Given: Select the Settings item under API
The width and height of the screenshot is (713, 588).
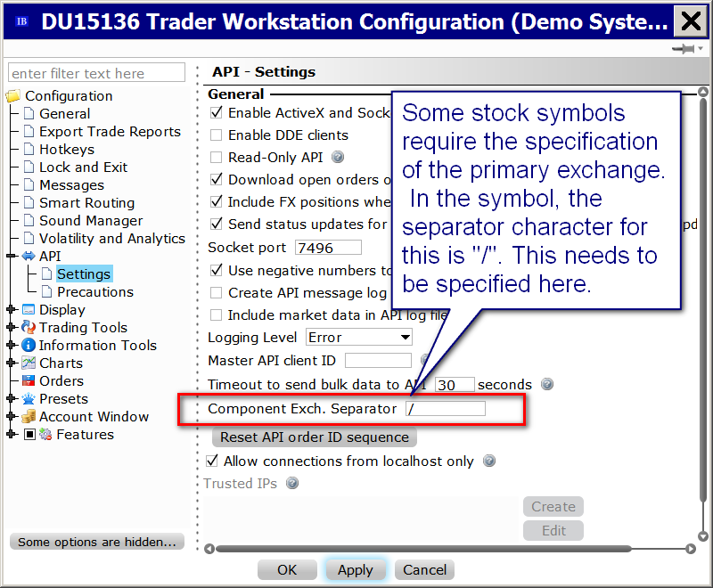Looking at the screenshot, I should 84,274.
